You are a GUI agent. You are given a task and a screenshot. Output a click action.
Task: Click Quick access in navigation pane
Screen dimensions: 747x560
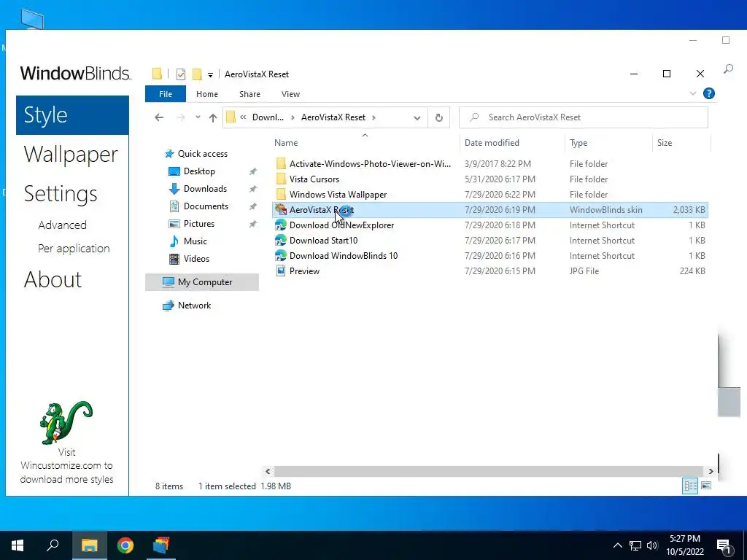pos(203,154)
